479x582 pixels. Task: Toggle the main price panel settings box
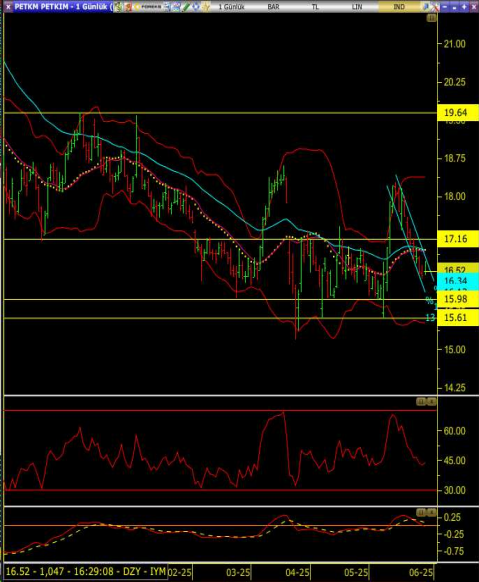(432, 18)
